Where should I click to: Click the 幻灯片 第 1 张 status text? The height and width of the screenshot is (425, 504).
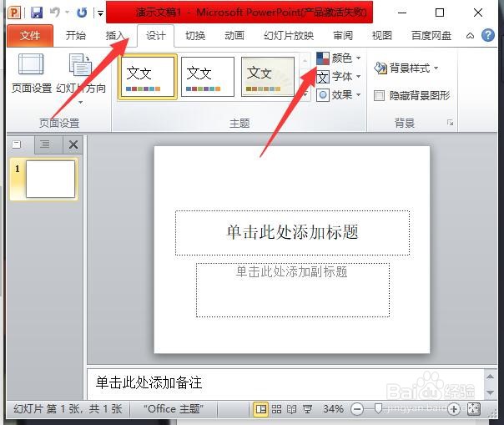coord(68,409)
